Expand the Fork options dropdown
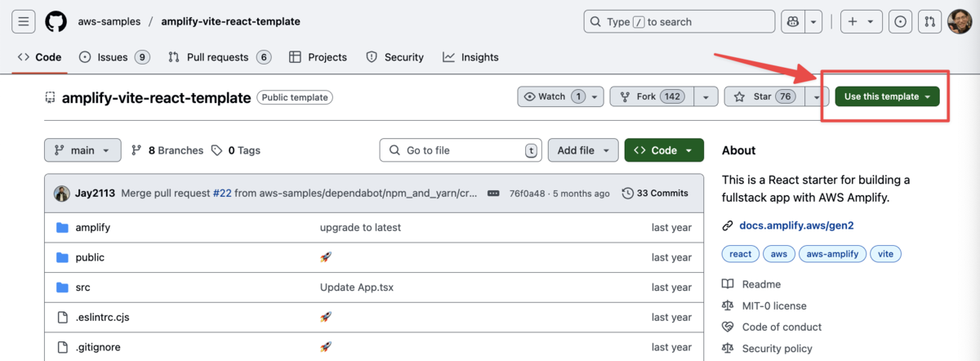 pyautogui.click(x=706, y=96)
